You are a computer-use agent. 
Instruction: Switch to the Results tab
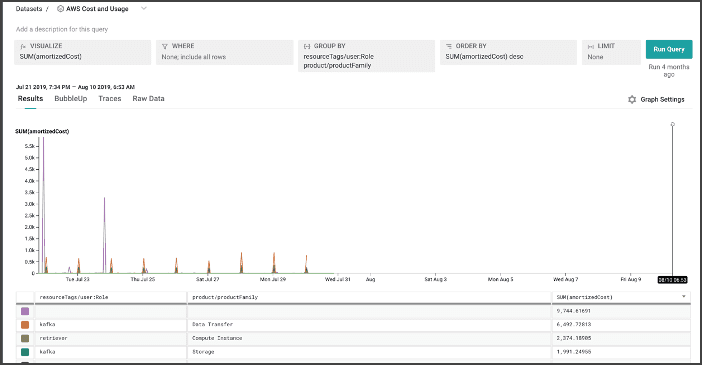click(30, 99)
